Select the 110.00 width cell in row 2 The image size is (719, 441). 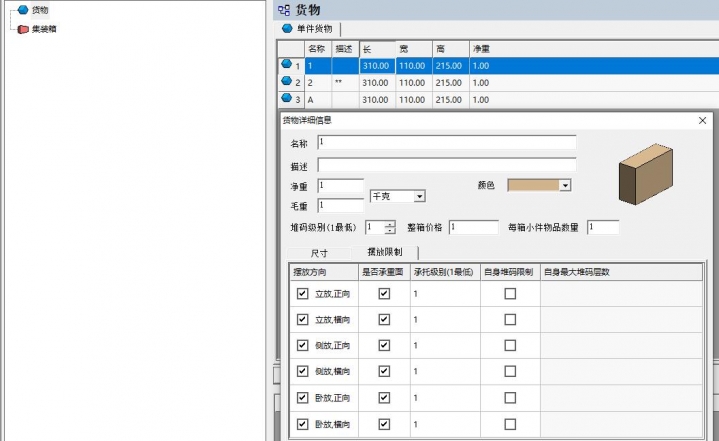coord(412,83)
